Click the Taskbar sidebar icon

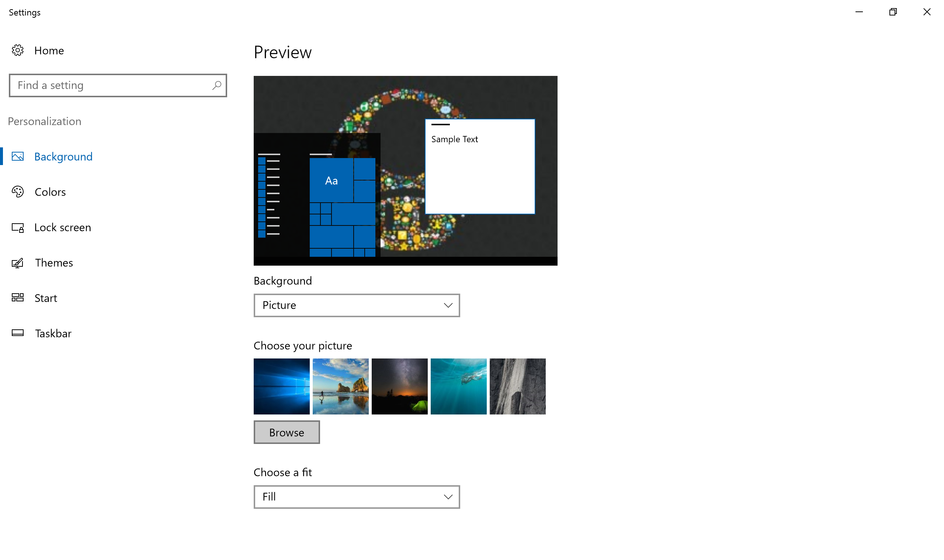(x=18, y=333)
